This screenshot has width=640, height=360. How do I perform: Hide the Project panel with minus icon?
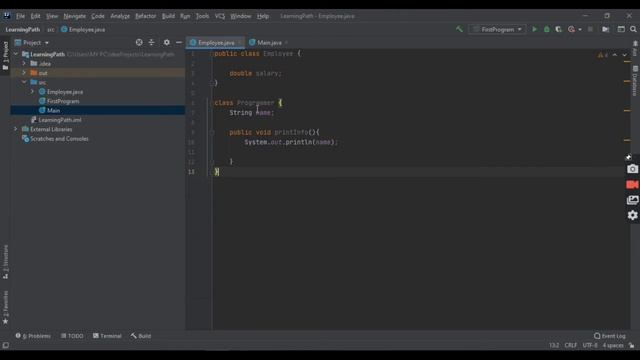pyautogui.click(x=179, y=42)
